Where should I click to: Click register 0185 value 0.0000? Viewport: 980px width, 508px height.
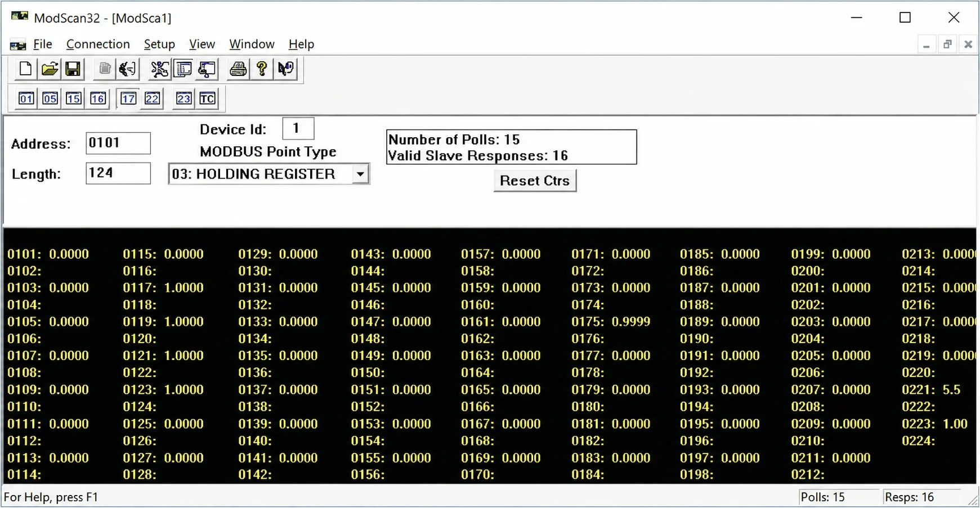click(x=740, y=254)
